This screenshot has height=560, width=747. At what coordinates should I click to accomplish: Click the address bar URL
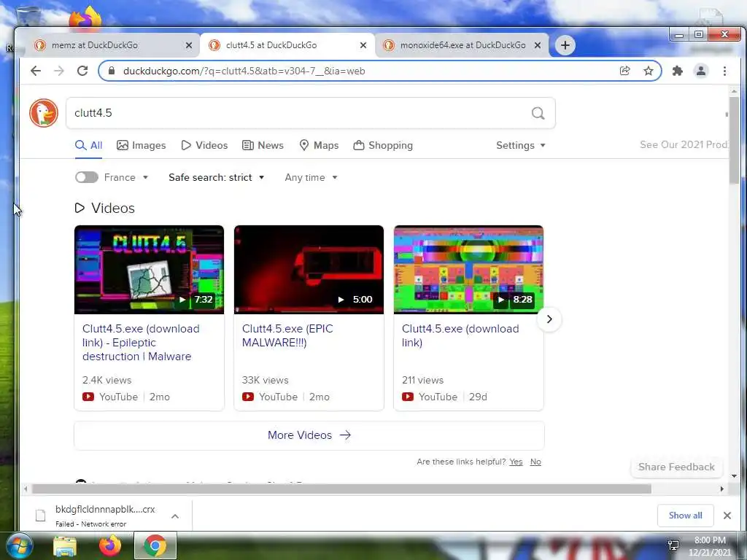coord(244,71)
